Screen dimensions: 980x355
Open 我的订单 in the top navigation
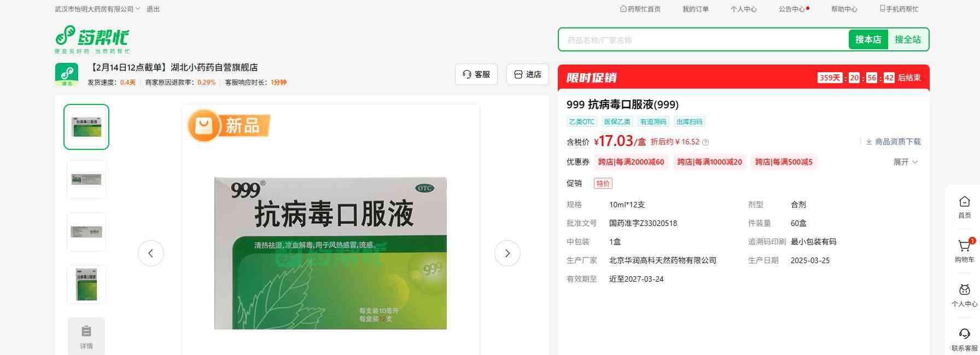click(x=695, y=9)
